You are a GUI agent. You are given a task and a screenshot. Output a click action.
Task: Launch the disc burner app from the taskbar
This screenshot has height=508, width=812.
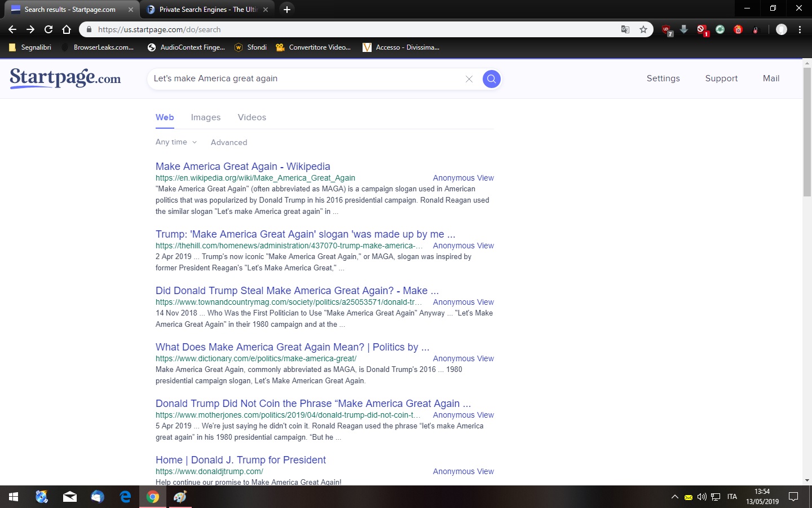click(42, 497)
